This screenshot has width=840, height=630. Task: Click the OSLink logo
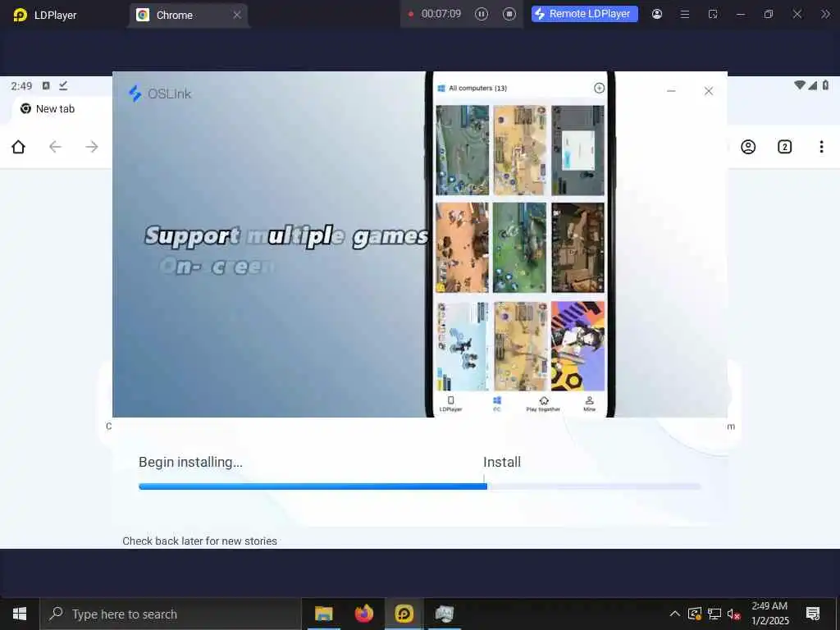(x=160, y=94)
